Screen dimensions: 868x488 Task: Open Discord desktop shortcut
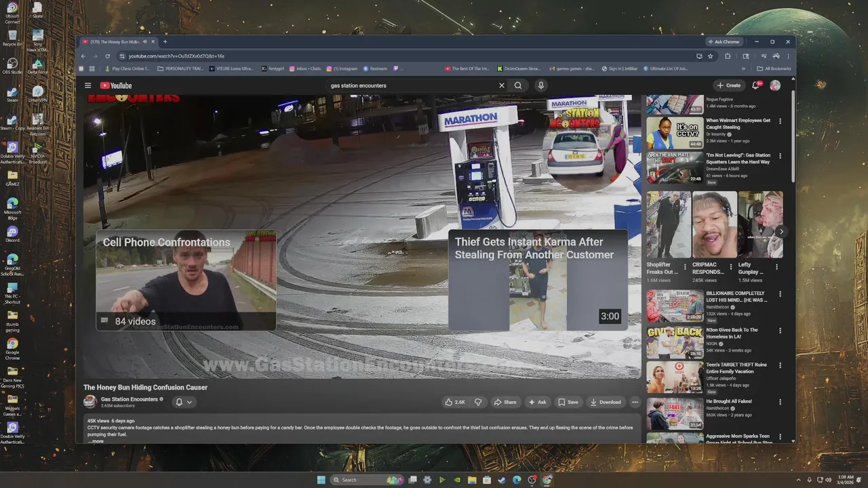12,234
